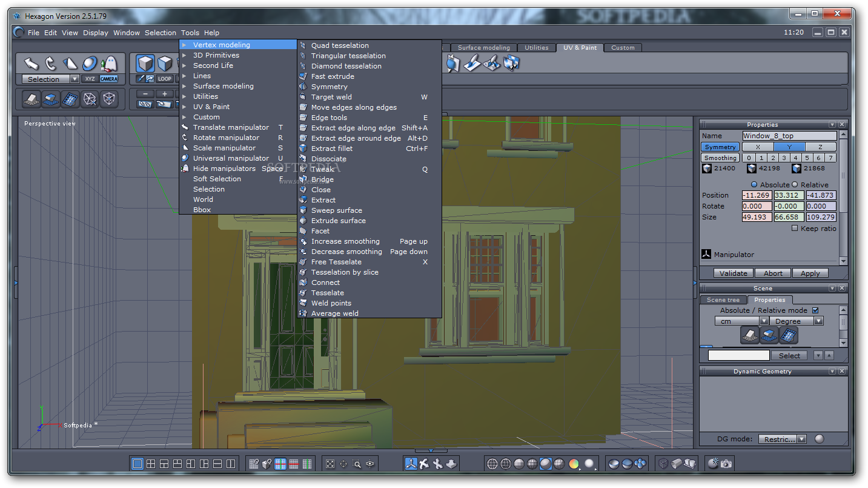
Task: Click the curved arrow tool icon
Action: (51, 63)
